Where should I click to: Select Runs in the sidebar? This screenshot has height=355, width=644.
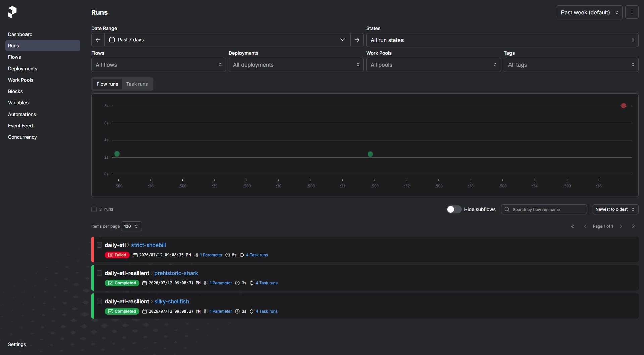(43, 46)
